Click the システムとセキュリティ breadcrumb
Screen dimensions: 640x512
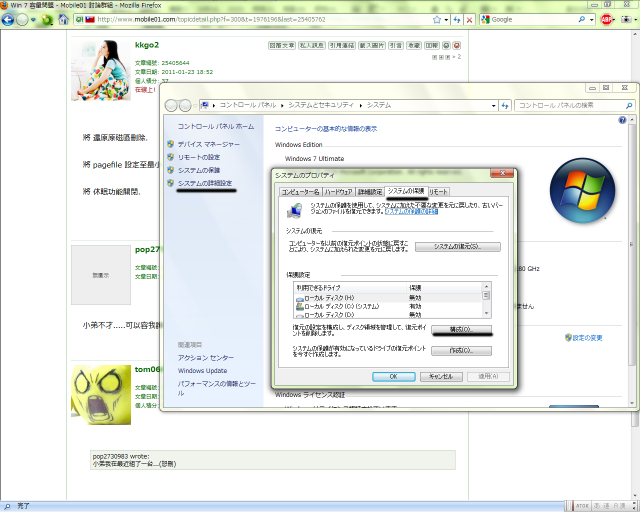pyautogui.click(x=321, y=105)
